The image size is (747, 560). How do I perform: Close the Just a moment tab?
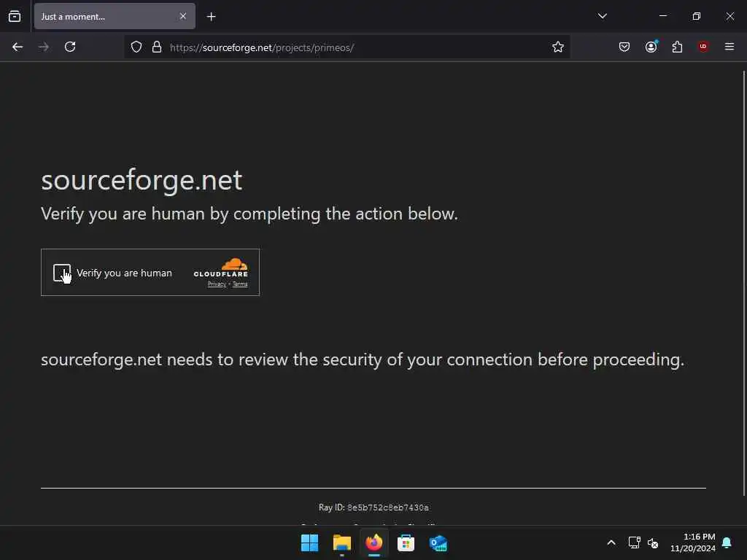(x=183, y=16)
